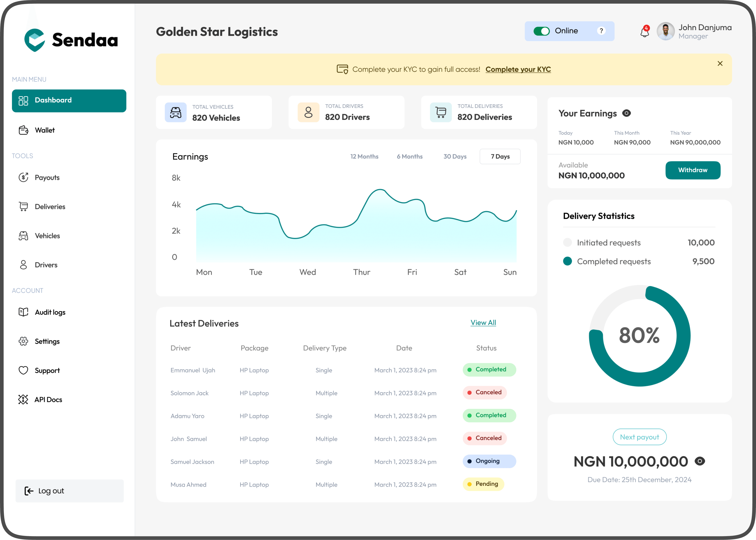Click the Support heart icon
This screenshot has width=756, height=540.
pyautogui.click(x=23, y=370)
